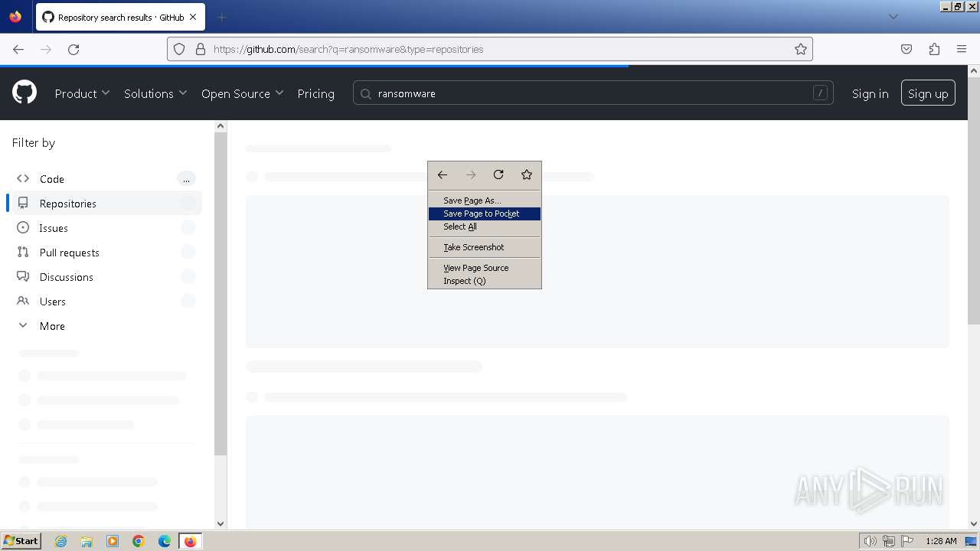The image size is (980, 551).
Task: Close the Repository search results tab
Action: (x=193, y=17)
